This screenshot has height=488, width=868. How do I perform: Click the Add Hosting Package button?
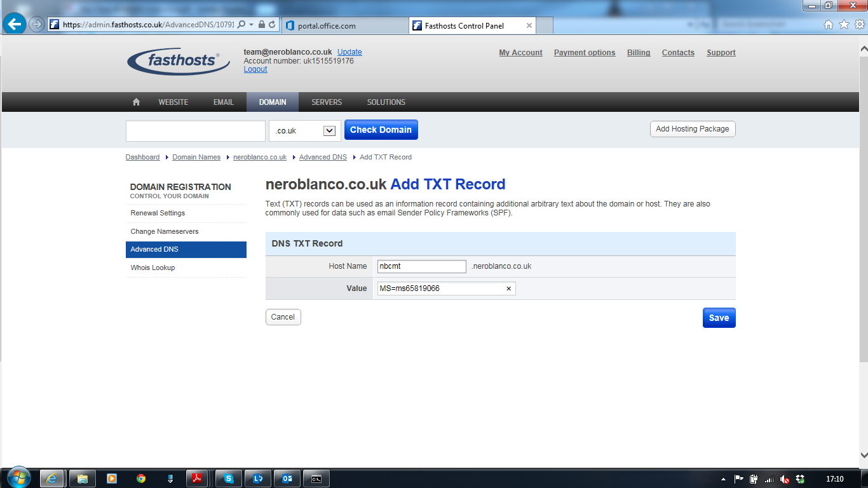(693, 129)
